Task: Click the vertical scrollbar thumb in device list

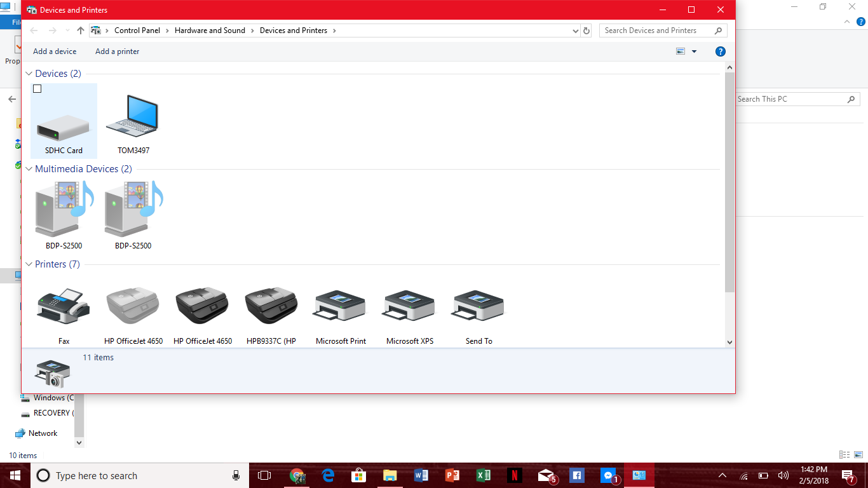Action: [729, 183]
